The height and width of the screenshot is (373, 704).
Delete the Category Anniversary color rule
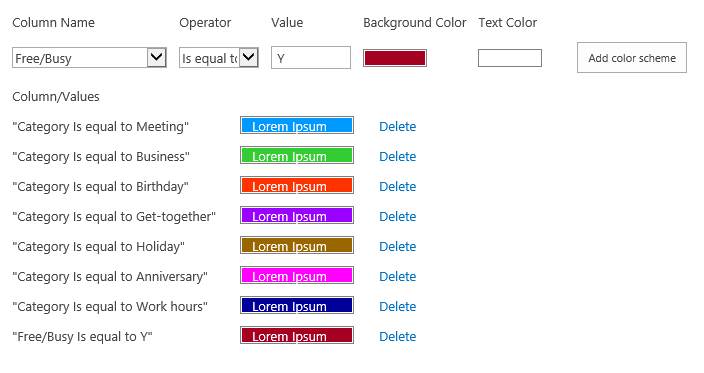(397, 277)
